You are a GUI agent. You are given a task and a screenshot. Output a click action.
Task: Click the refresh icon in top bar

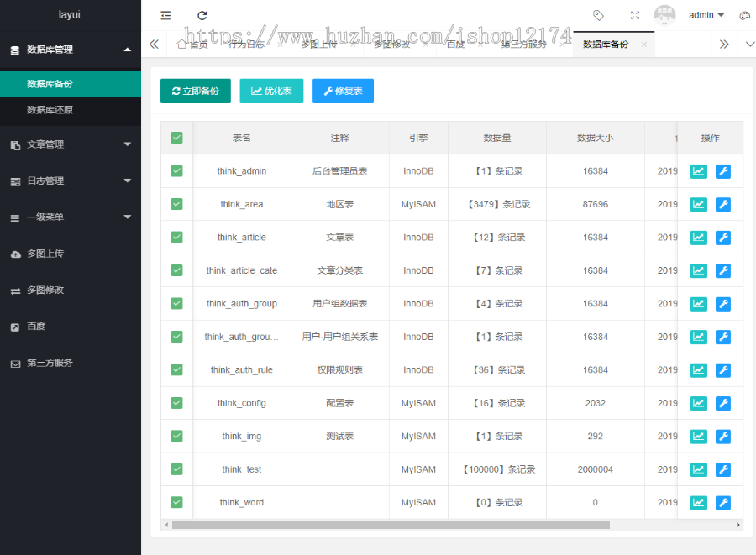(202, 15)
